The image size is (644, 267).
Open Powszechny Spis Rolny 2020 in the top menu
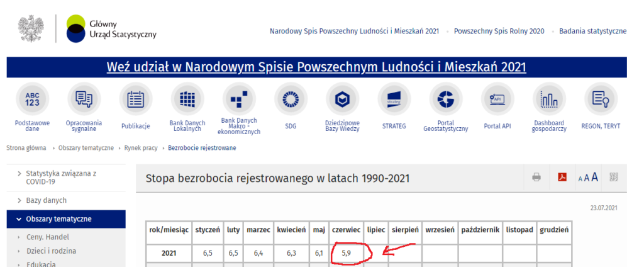click(499, 31)
